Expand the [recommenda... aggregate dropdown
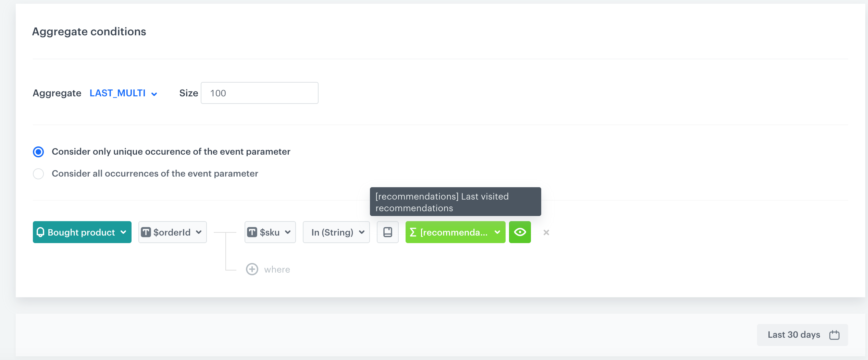This screenshot has height=360, width=868. pyautogui.click(x=497, y=232)
